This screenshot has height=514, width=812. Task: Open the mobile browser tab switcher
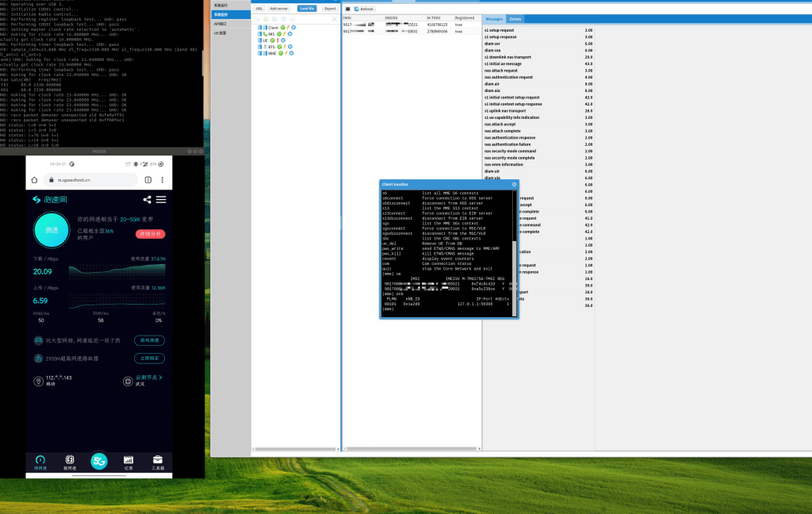(x=147, y=180)
